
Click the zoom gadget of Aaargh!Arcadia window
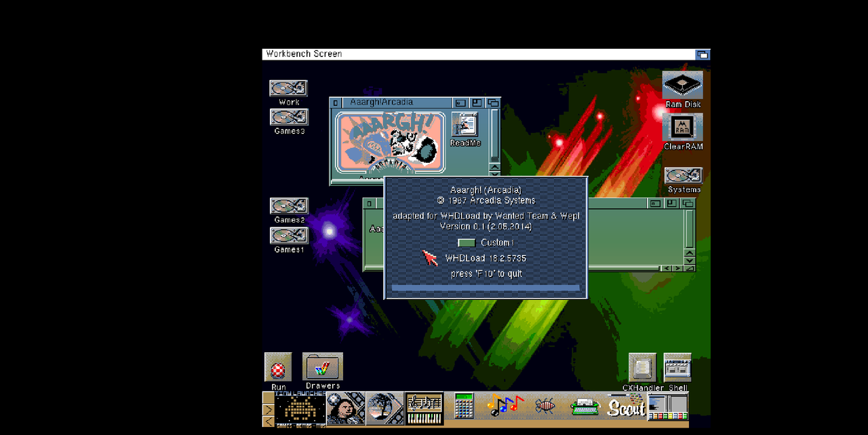tap(477, 102)
